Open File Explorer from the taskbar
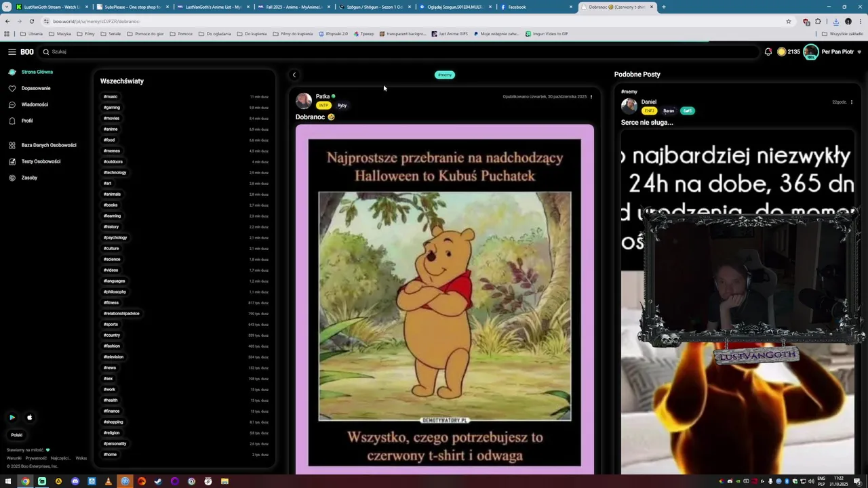Image resolution: width=868 pixels, height=488 pixels. click(x=224, y=481)
